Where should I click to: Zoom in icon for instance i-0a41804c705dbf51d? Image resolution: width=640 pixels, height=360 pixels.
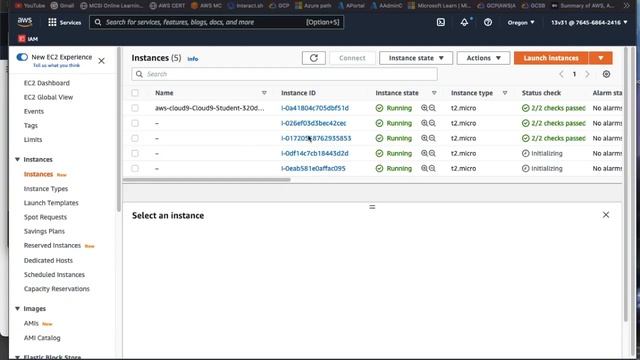424,108
